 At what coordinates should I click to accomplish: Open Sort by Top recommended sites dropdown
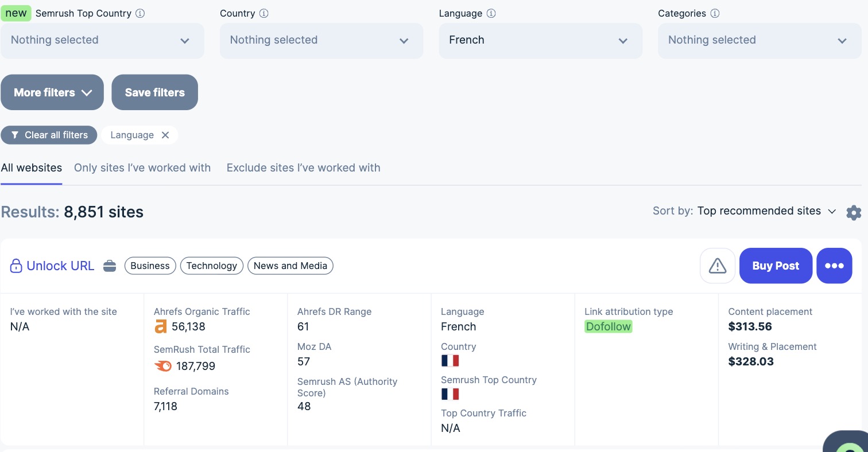(766, 211)
